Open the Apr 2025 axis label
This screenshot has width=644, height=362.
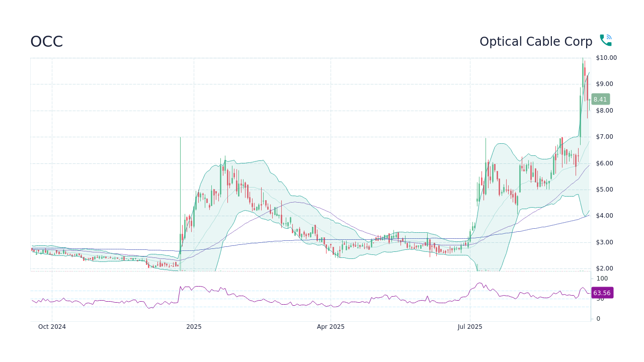(x=331, y=326)
